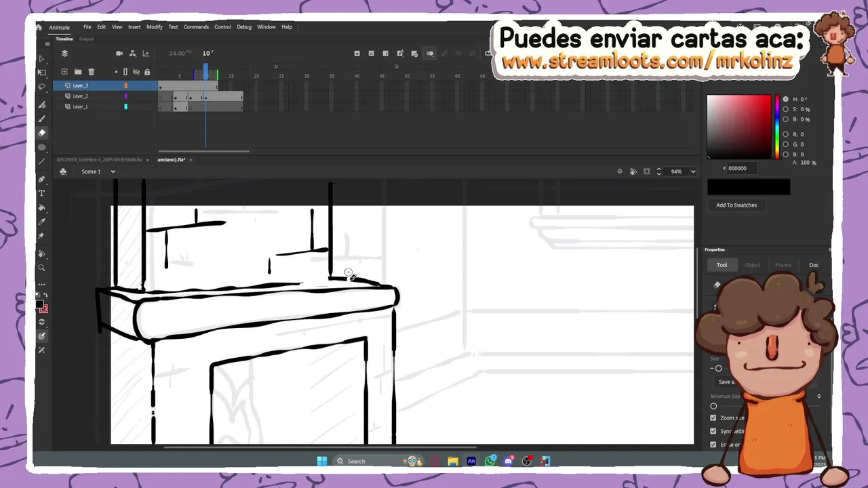Select Layer_2 in timeline
This screenshot has height=488, width=868.
coord(80,96)
